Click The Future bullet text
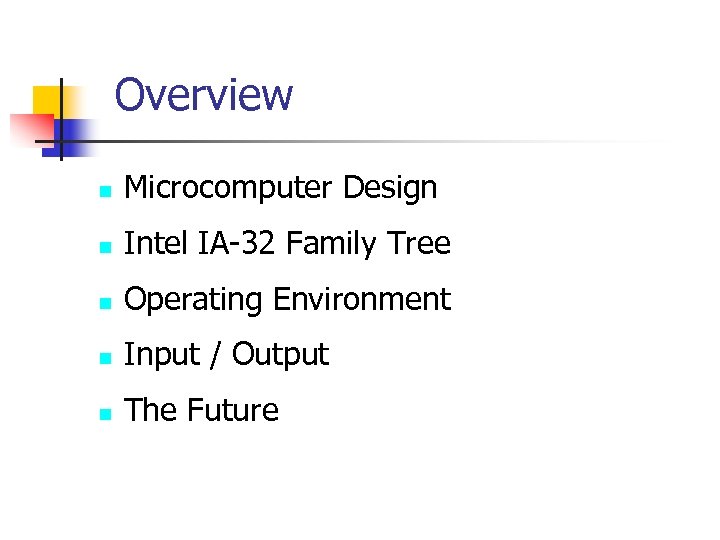 (x=201, y=410)
